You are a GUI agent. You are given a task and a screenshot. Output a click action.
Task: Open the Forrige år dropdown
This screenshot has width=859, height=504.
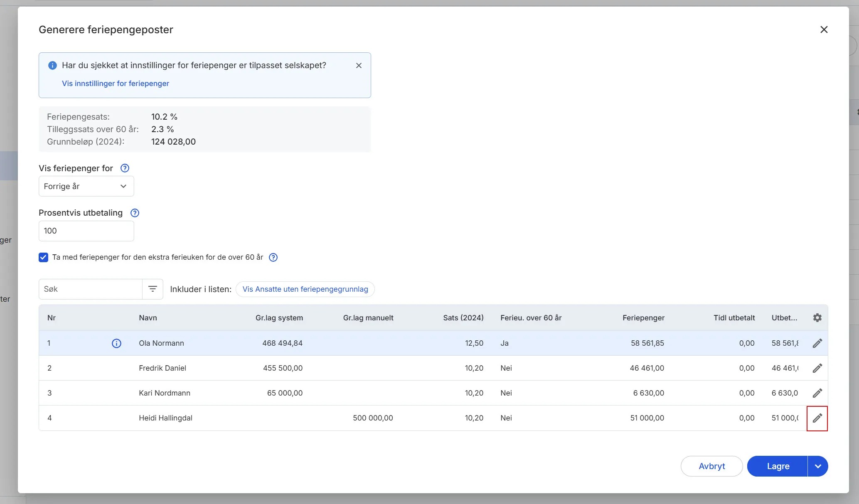pyautogui.click(x=86, y=186)
